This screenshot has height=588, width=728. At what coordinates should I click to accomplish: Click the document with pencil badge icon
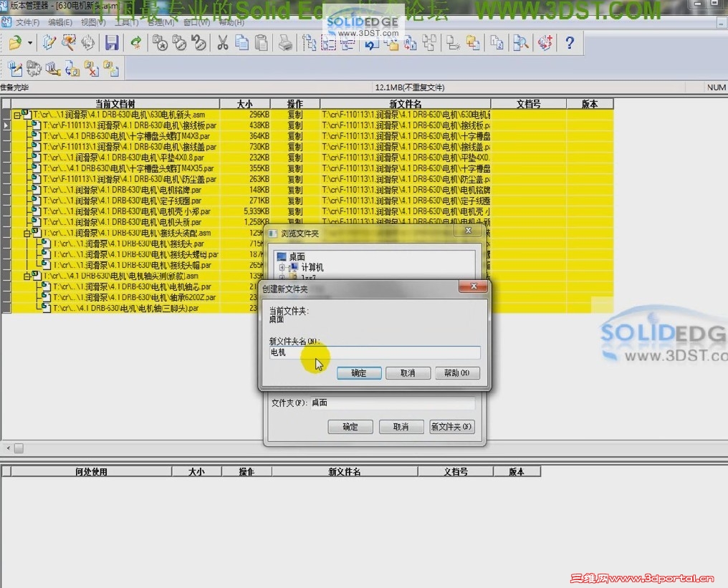click(x=179, y=43)
